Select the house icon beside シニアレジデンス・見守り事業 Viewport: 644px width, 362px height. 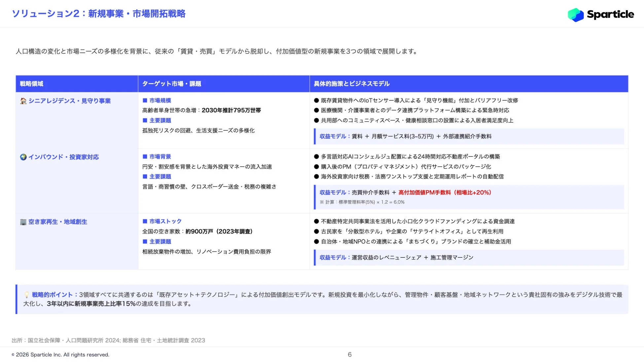pos(23,101)
